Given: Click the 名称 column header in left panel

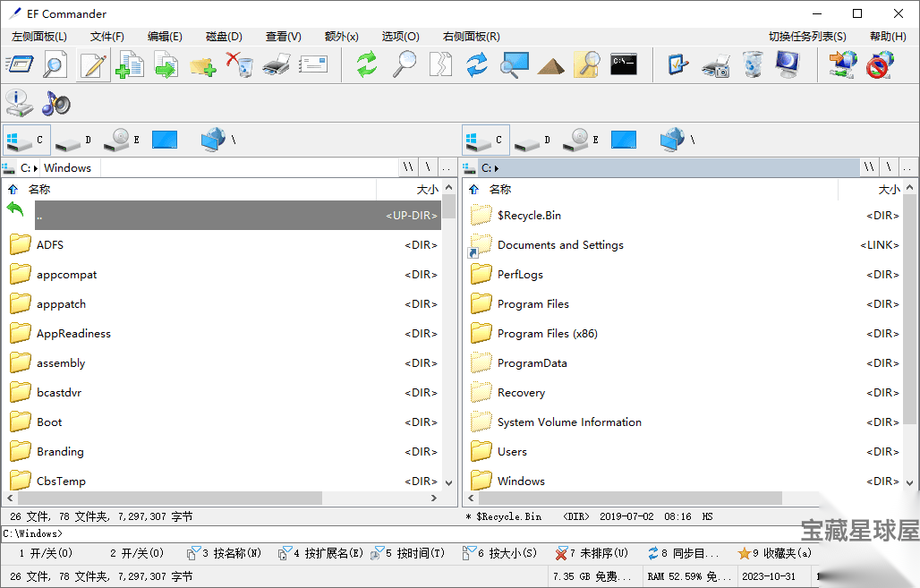Looking at the screenshot, I should pos(39,190).
